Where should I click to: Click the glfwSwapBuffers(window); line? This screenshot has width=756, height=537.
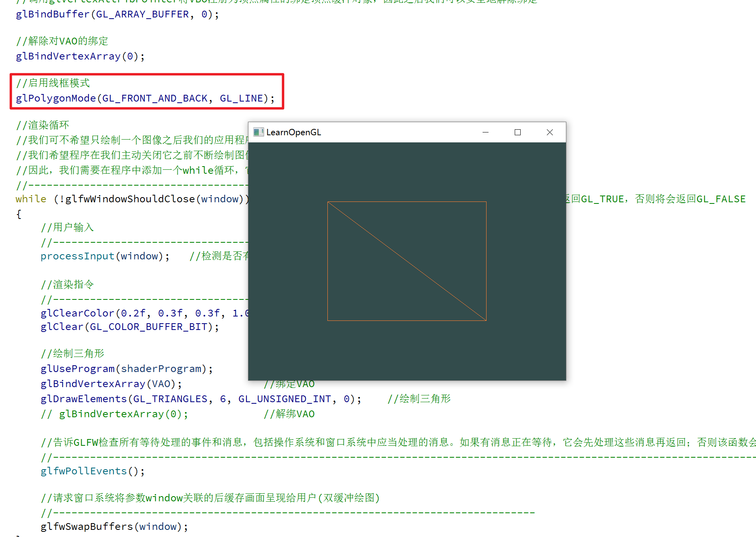point(114,527)
